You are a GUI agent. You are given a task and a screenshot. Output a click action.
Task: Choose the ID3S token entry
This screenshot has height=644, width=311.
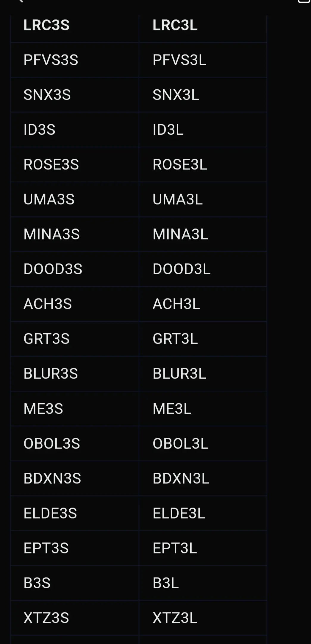coord(75,130)
